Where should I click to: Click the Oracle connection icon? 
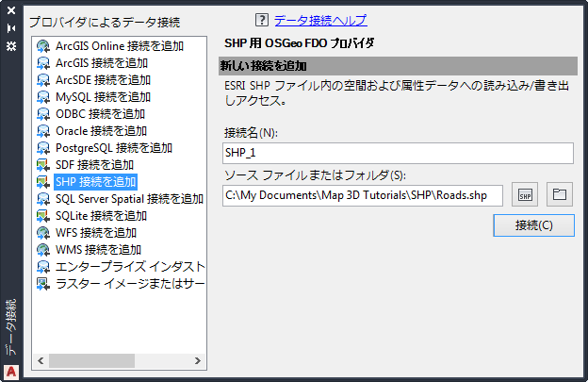pos(43,131)
